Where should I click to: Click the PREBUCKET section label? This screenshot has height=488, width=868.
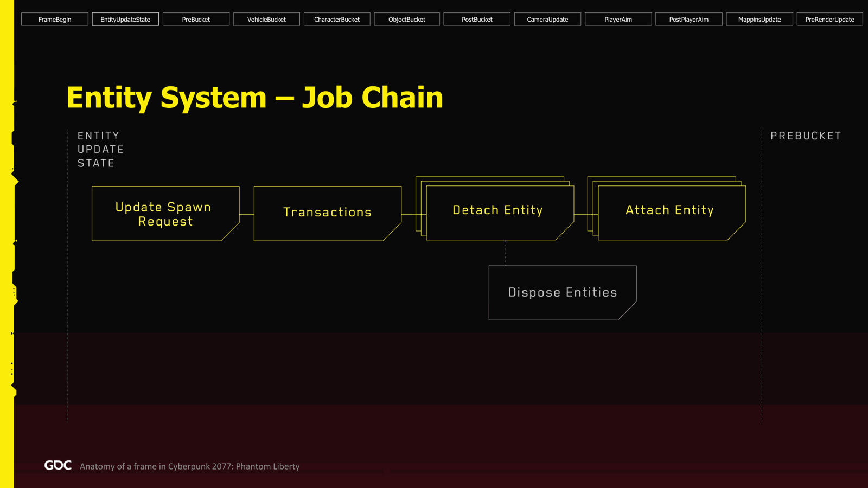[x=806, y=136]
